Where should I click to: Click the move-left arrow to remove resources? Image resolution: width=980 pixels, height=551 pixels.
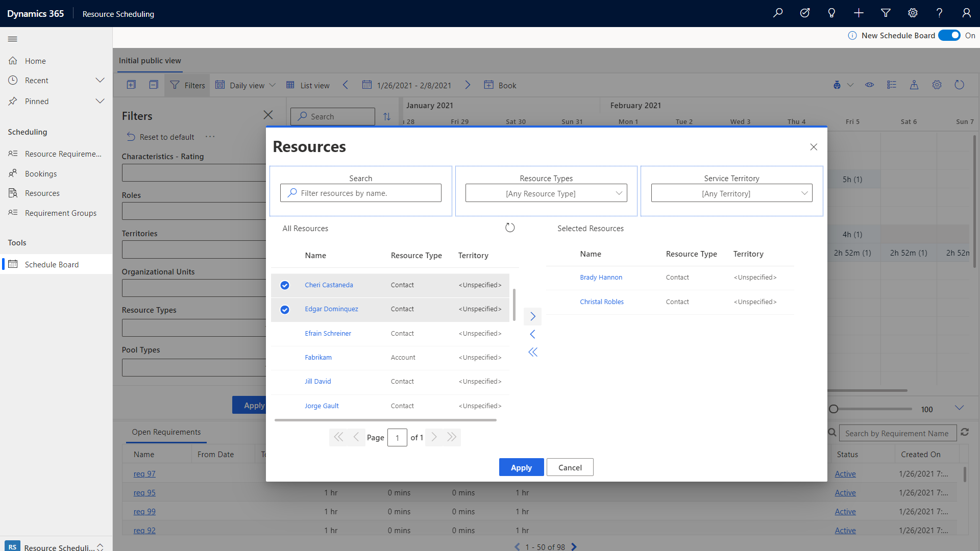click(532, 334)
